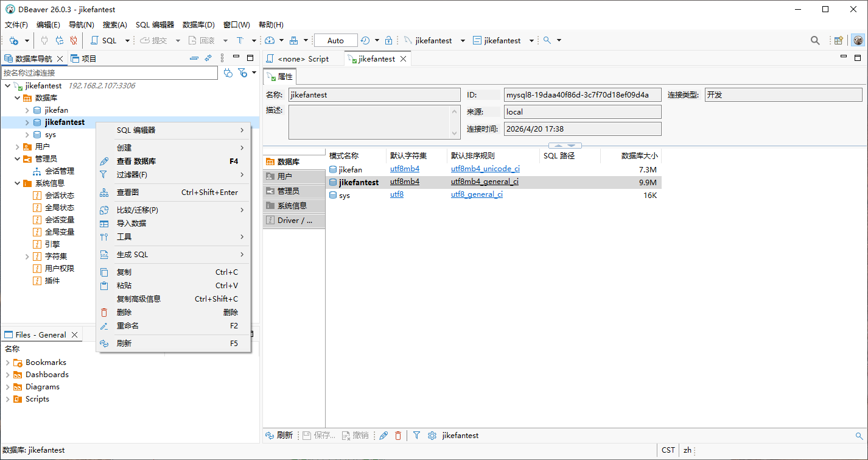
Task: Click the red delete trash icon in bottom toolbar
Action: [x=398, y=436]
